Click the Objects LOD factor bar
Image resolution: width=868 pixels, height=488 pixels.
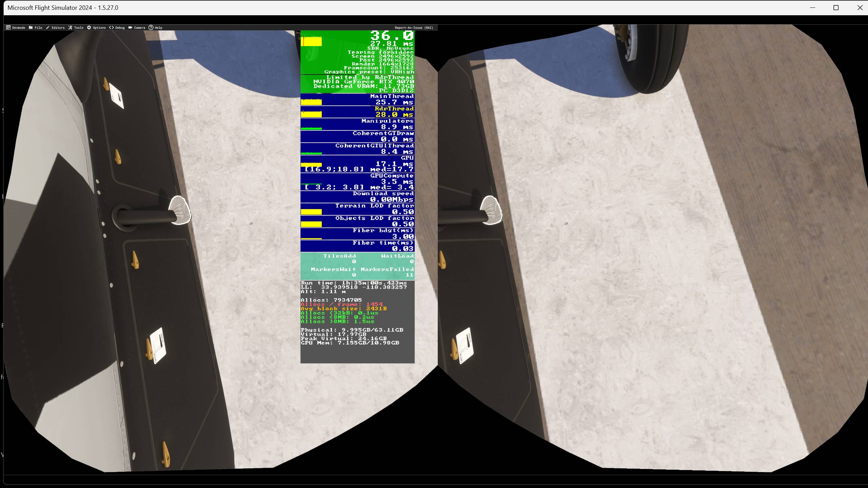[x=311, y=224]
